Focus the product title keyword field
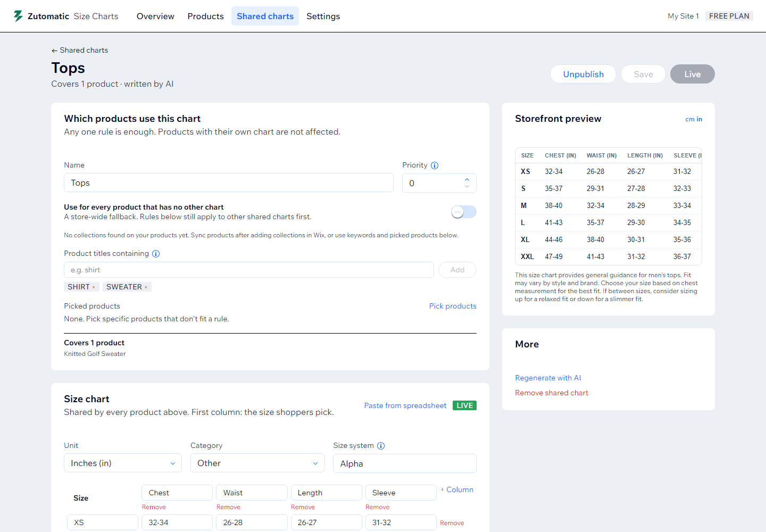 [249, 270]
